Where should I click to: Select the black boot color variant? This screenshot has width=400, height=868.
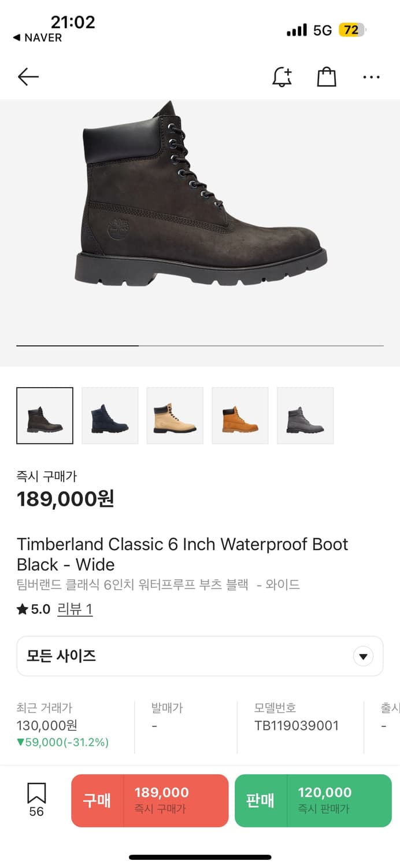tap(45, 415)
